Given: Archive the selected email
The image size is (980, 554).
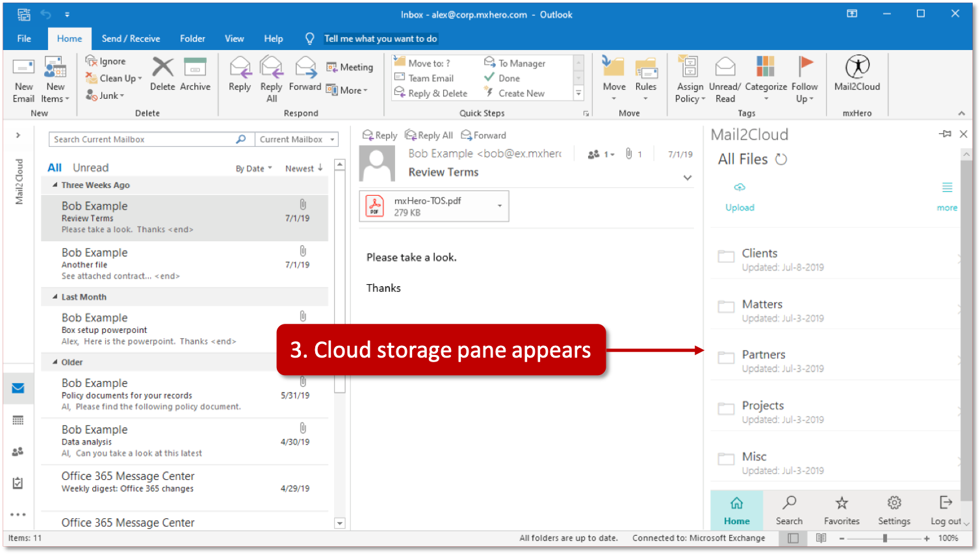Looking at the screenshot, I should (195, 74).
